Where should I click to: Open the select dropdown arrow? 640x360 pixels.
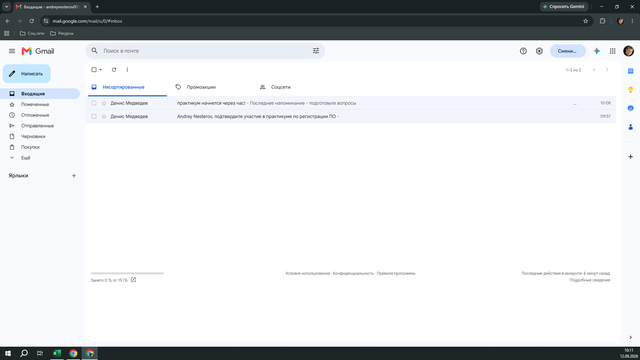tap(101, 70)
